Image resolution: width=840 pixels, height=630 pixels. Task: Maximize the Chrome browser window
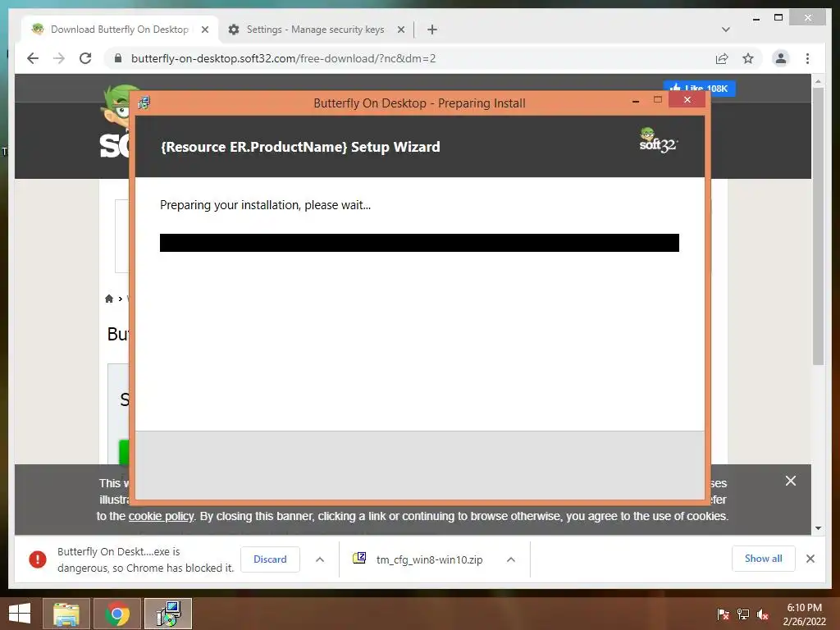[778, 18]
